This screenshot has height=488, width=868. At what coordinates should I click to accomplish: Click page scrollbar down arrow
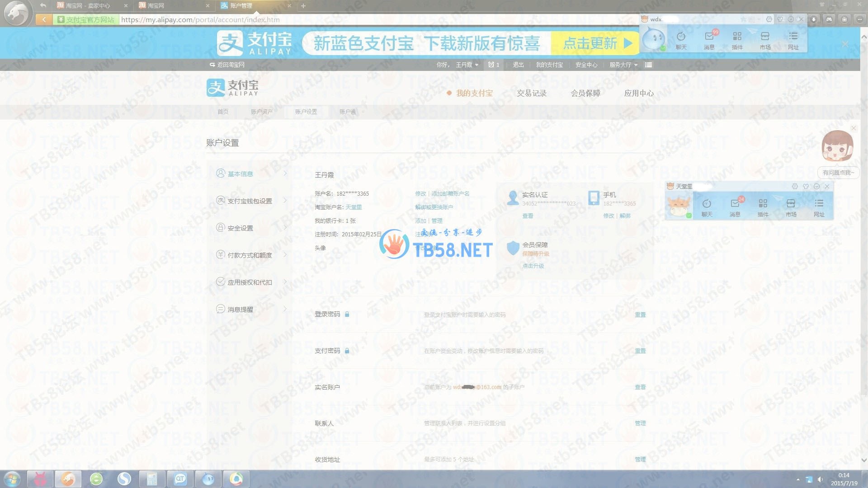(863, 460)
